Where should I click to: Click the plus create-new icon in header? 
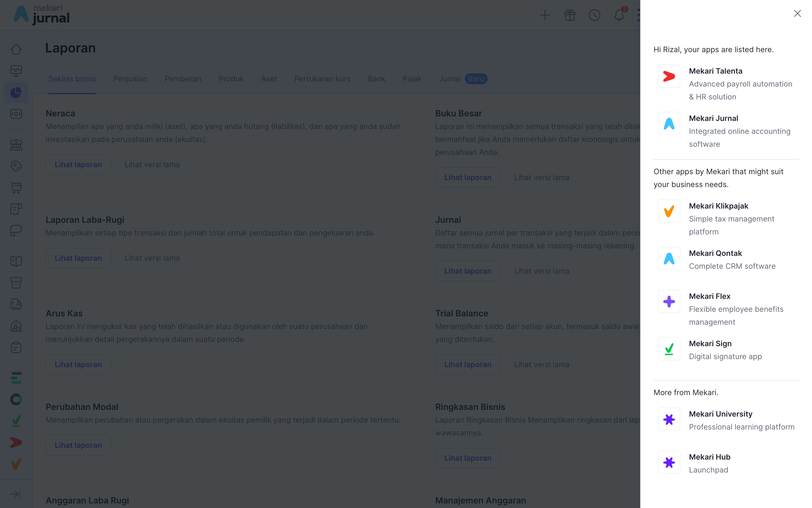[545, 15]
